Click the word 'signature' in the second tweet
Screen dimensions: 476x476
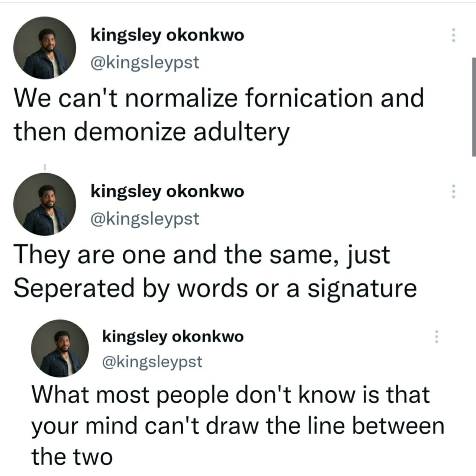point(361,289)
